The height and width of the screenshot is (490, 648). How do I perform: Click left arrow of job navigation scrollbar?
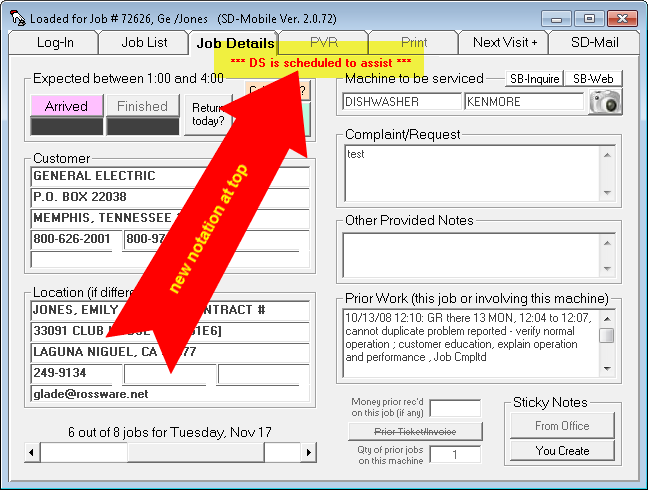coord(32,453)
